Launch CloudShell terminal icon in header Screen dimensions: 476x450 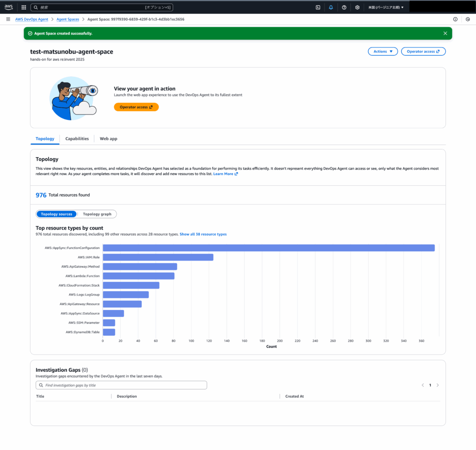318,7
